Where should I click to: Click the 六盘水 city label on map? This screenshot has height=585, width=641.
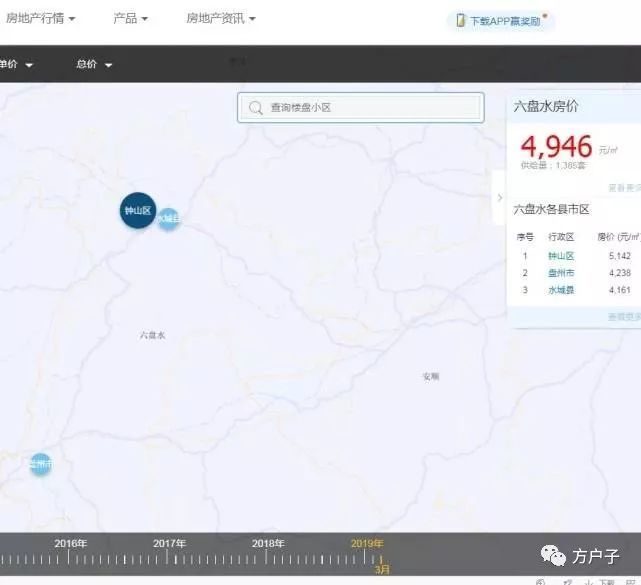(x=152, y=335)
